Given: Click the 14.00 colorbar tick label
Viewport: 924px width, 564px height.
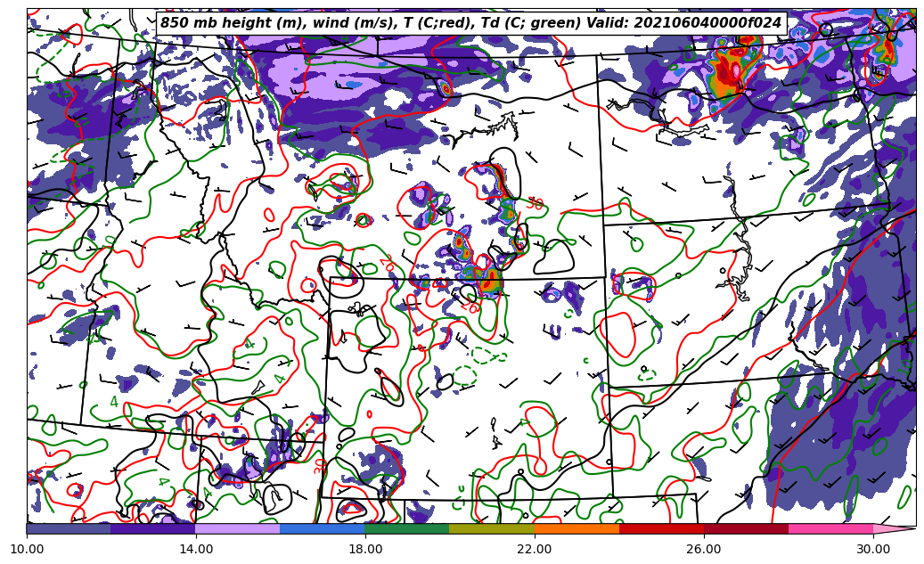Looking at the screenshot, I should (196, 549).
